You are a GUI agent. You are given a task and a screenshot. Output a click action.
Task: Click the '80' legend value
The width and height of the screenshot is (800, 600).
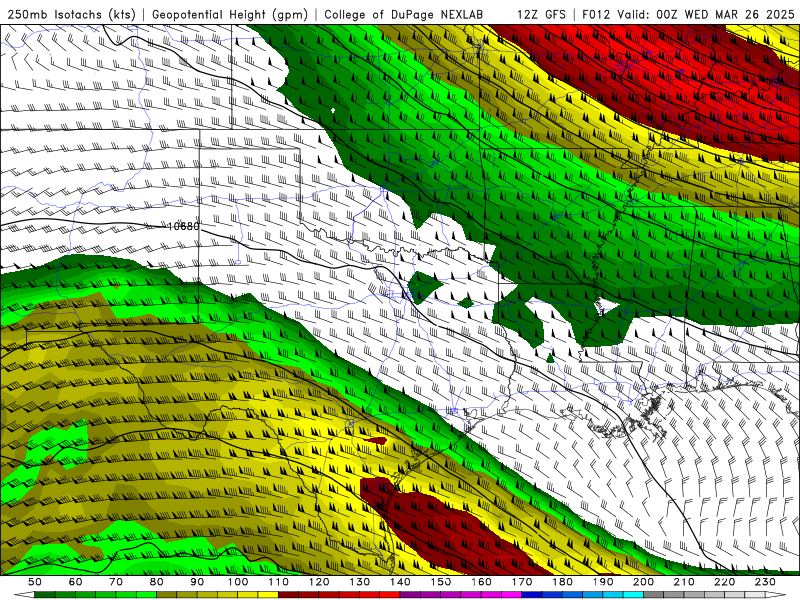click(x=157, y=582)
